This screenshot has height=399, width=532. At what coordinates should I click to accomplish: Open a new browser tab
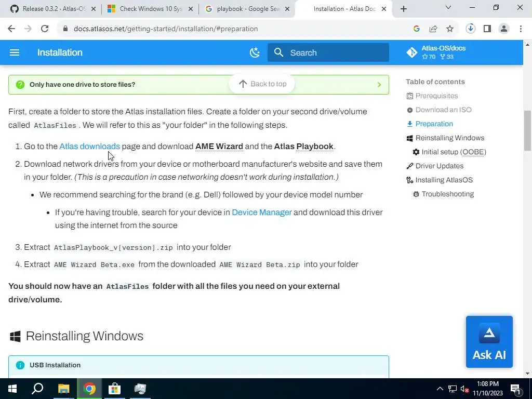point(403,9)
